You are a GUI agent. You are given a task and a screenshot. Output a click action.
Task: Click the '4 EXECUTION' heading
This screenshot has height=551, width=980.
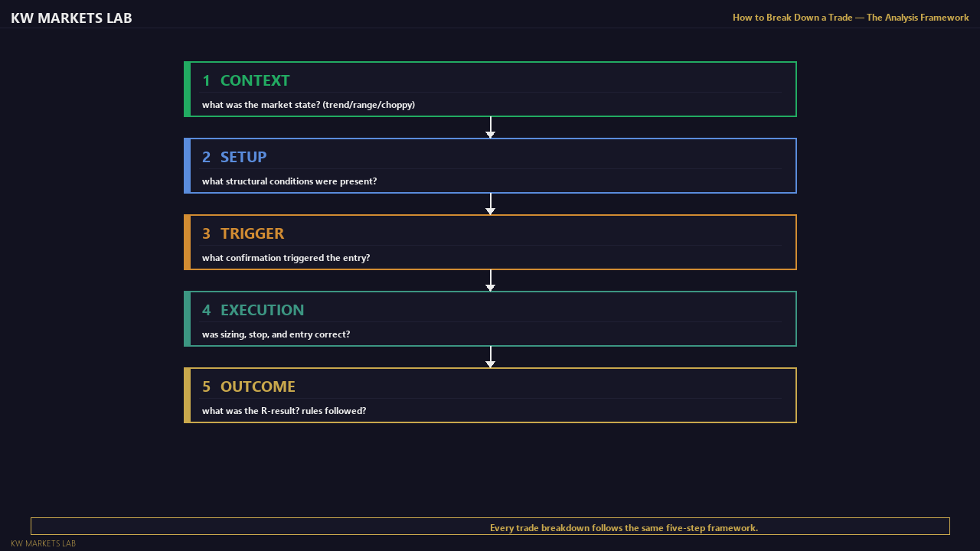(253, 310)
